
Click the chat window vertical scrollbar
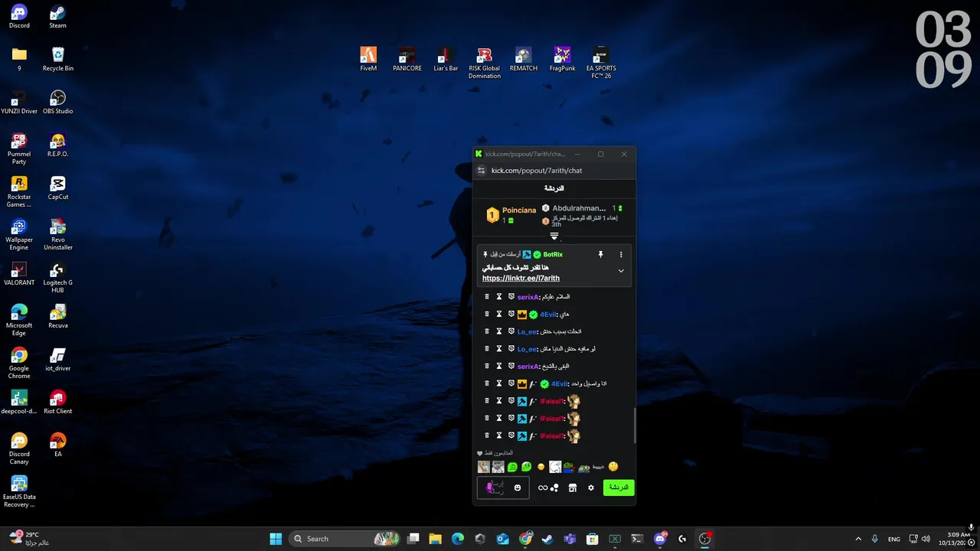click(x=635, y=425)
